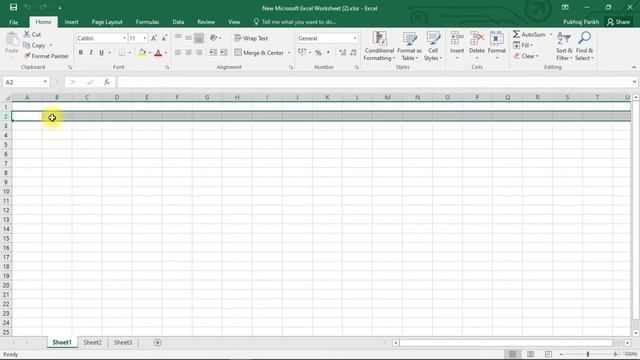The width and height of the screenshot is (640, 360).
Task: Click the Name Box showing A2
Action: pyautogui.click(x=26, y=82)
